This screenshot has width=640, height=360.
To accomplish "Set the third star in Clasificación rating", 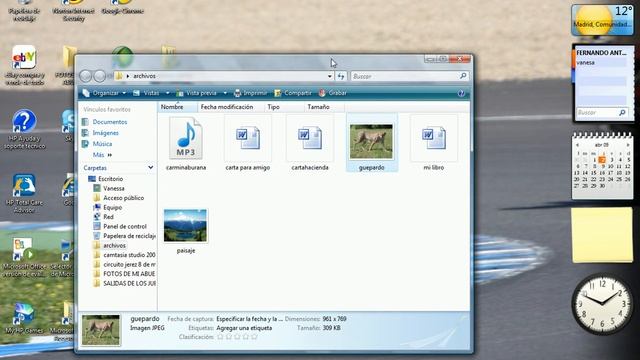I will (238, 337).
